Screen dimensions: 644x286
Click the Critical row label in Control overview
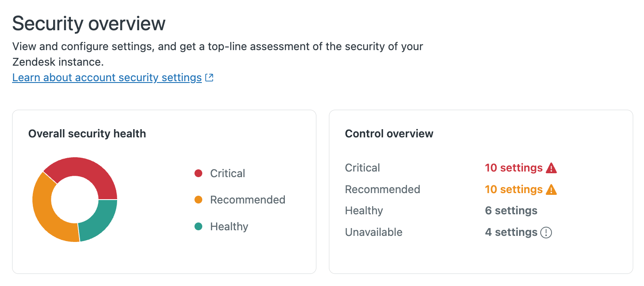[x=362, y=168]
